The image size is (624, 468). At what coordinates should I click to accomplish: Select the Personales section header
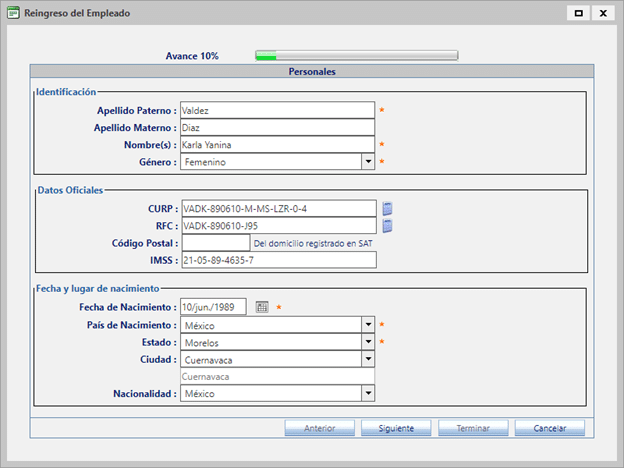[312, 72]
